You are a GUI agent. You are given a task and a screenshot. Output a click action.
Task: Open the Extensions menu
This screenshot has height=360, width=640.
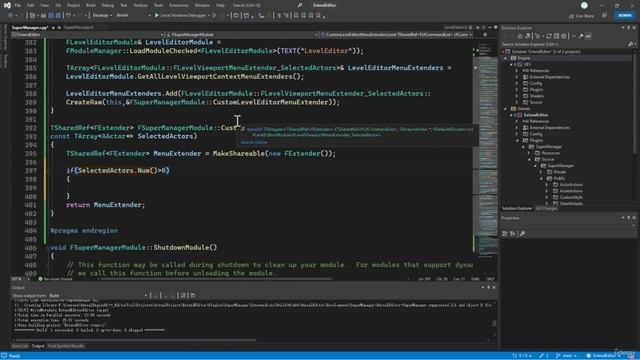pyautogui.click(x=179, y=5)
